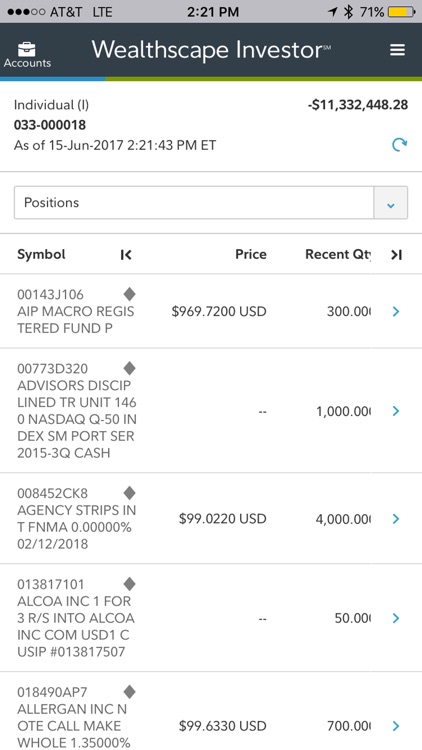Select the $99.0220 USD price

tap(222, 518)
